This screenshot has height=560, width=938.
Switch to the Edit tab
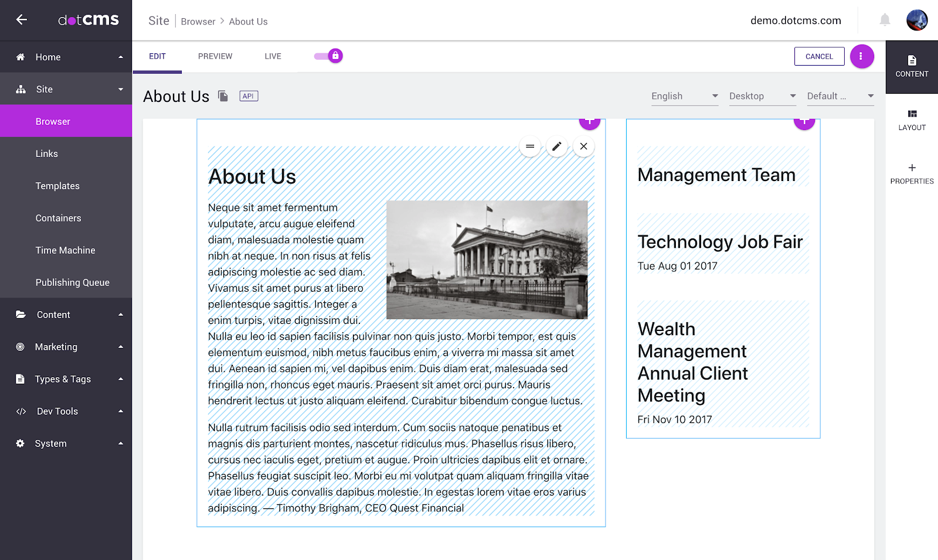(x=157, y=57)
